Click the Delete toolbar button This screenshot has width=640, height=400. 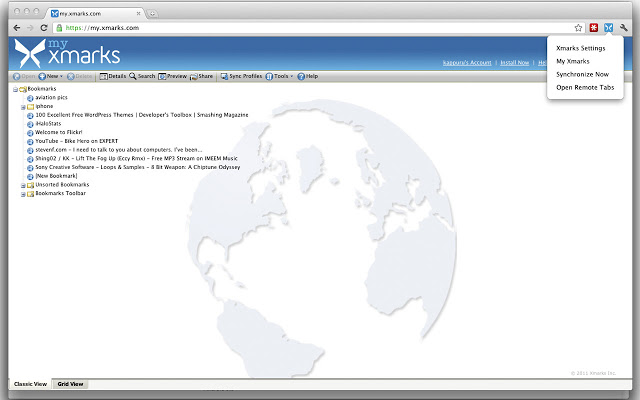point(79,76)
